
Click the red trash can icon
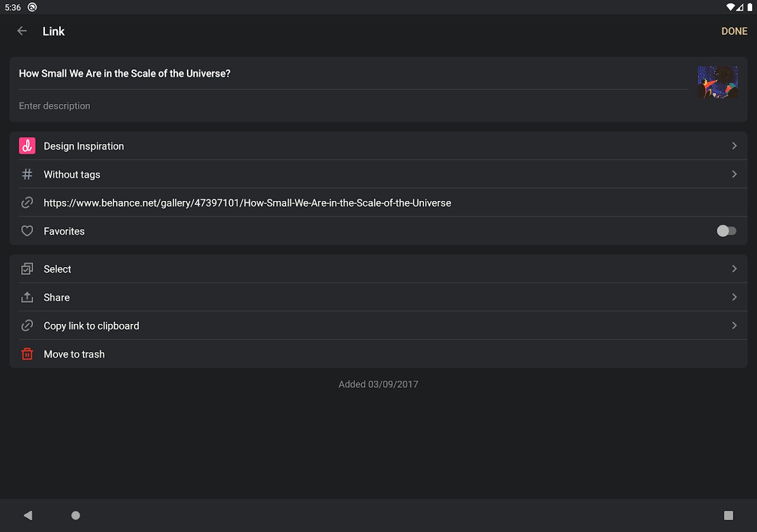27,354
